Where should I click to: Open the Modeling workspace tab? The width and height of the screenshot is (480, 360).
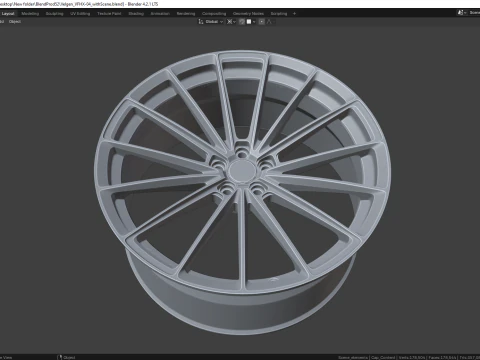click(x=30, y=14)
